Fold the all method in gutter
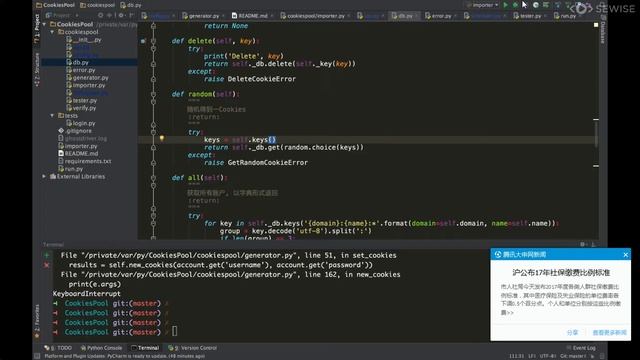This screenshot has height=360, width=640. click(x=153, y=178)
